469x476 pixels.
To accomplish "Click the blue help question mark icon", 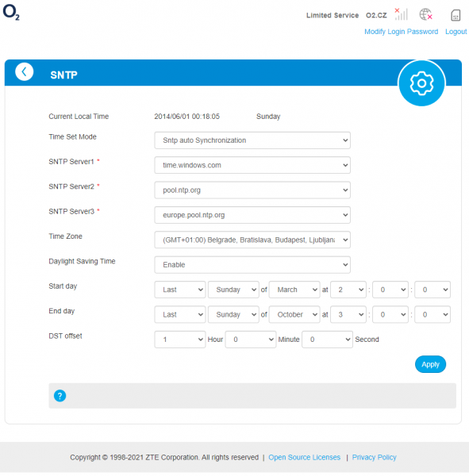I will pos(60,396).
